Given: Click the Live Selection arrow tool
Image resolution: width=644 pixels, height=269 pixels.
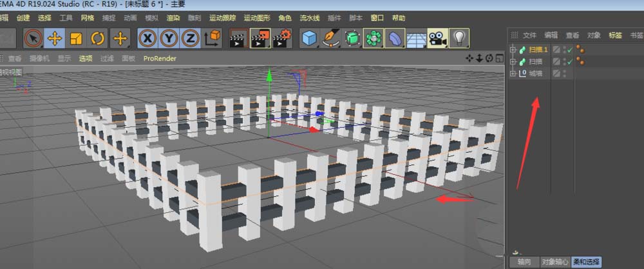Looking at the screenshot, I should [33, 39].
